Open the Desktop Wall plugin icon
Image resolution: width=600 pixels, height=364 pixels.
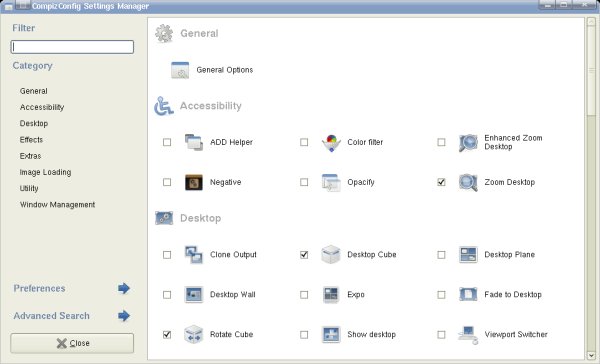pos(194,295)
